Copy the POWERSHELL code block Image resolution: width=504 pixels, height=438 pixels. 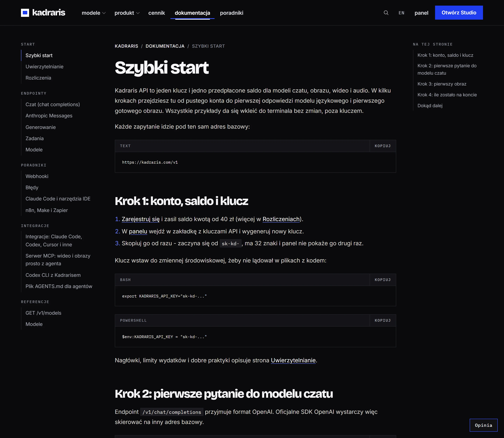pos(383,320)
